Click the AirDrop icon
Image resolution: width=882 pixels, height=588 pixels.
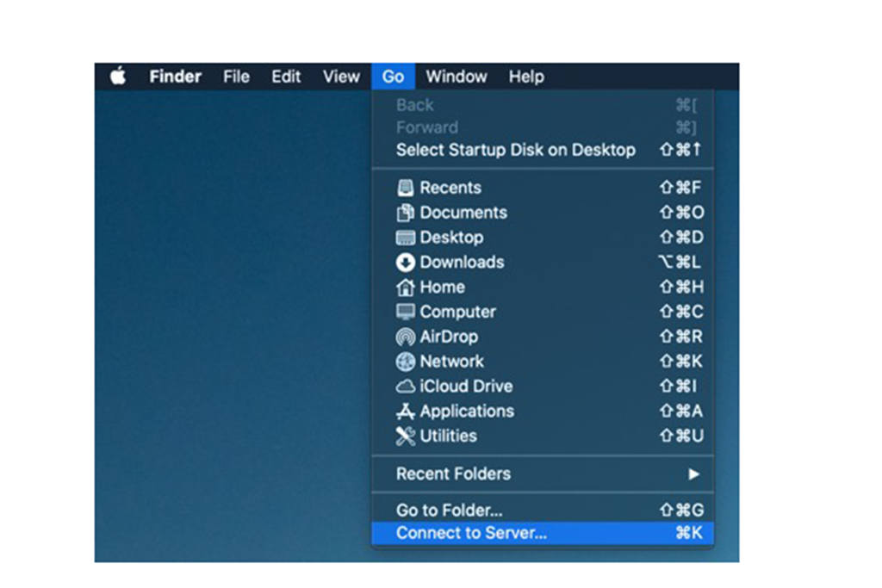point(405,337)
